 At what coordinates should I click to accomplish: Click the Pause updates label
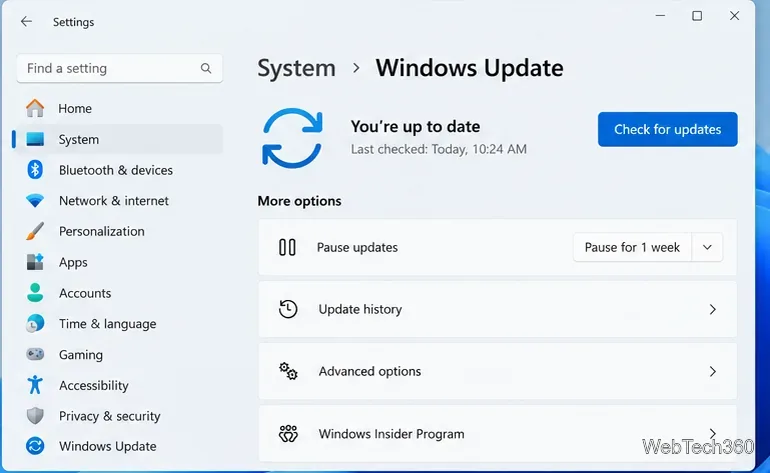(357, 247)
